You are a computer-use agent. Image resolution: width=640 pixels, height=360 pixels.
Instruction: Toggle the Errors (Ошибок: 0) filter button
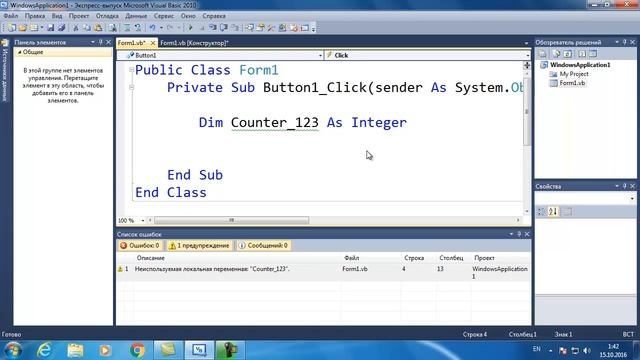(140, 245)
